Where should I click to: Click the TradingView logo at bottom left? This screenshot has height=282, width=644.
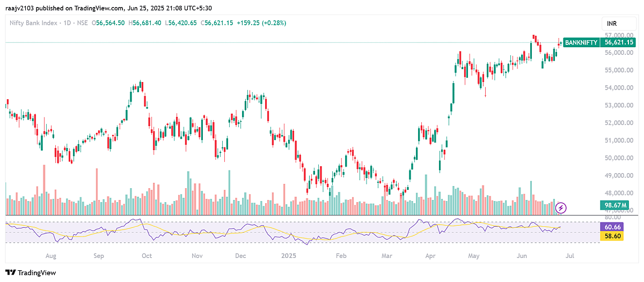(x=31, y=272)
